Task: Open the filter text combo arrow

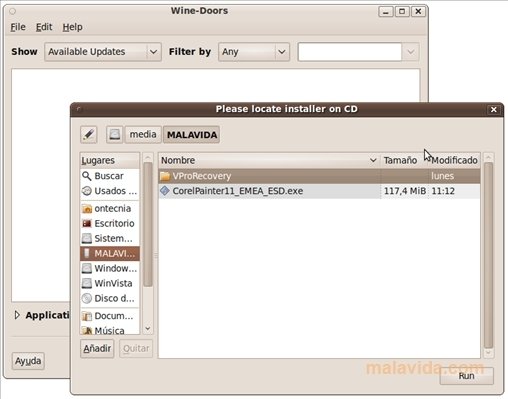Action: point(411,52)
